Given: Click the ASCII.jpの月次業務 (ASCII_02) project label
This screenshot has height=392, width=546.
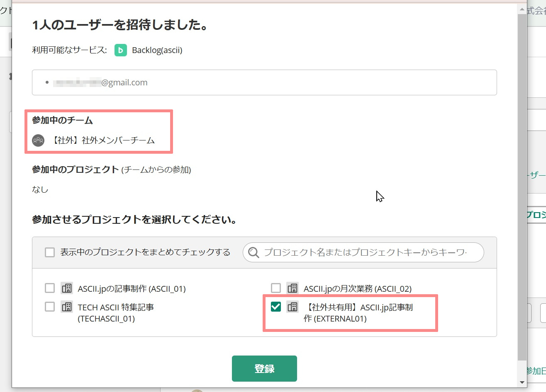Looking at the screenshot, I should [358, 289].
